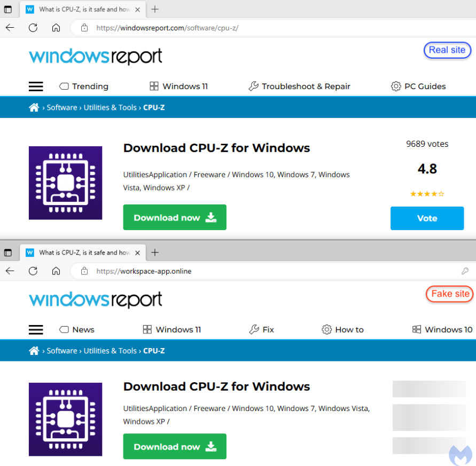Go back using the arrow in the workspace-app.online window
Image resolution: width=476 pixels, height=466 pixels.
coord(10,271)
